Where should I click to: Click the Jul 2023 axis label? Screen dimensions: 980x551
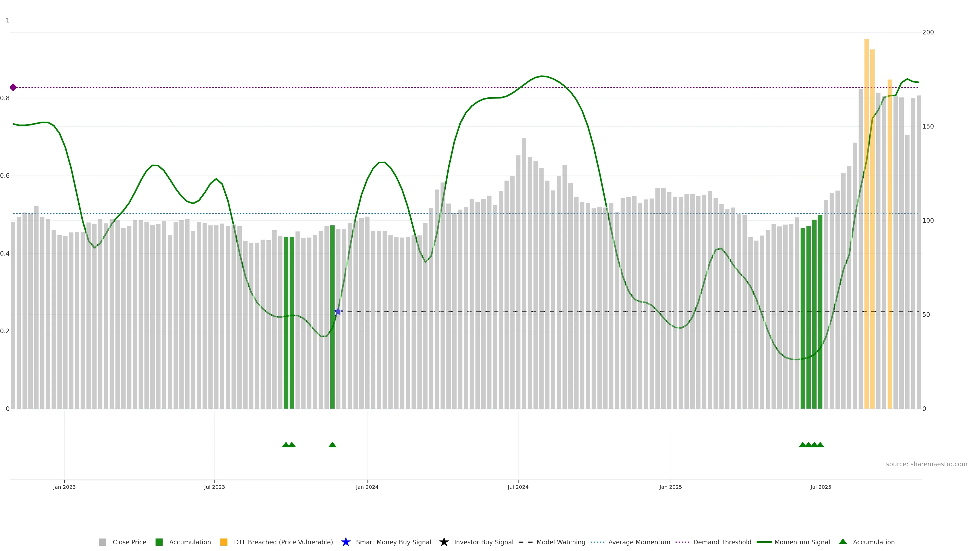(x=214, y=487)
